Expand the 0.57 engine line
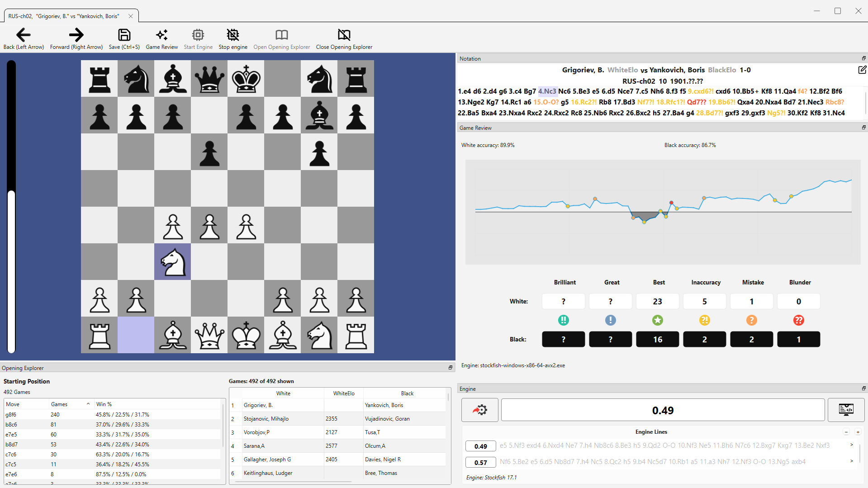Image resolution: width=868 pixels, height=488 pixels. [x=852, y=461]
